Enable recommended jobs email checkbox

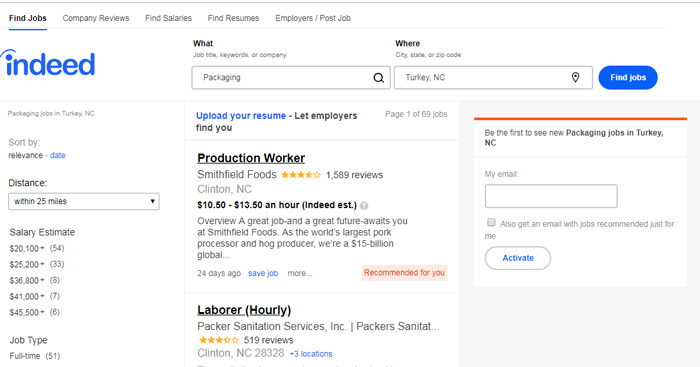[491, 222]
